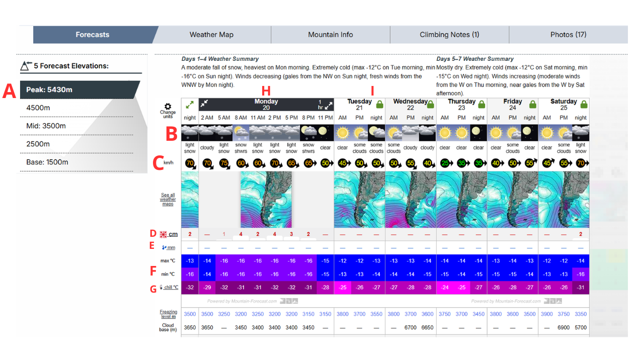
Task: Click the Wednesday green lock icon
Action: (x=431, y=105)
